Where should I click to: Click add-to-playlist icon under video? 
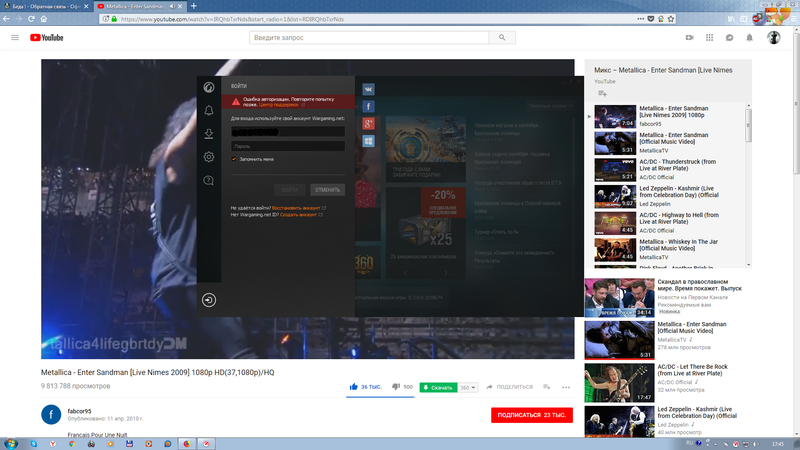[546, 387]
